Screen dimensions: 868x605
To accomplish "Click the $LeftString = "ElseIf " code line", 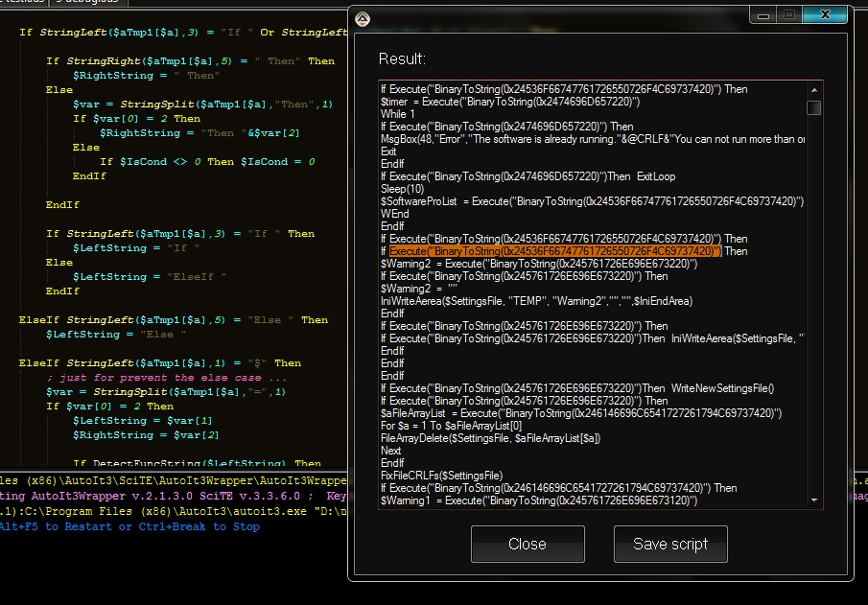I will [149, 277].
